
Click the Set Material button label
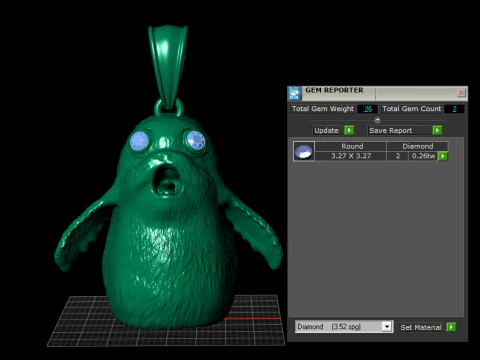point(421,327)
